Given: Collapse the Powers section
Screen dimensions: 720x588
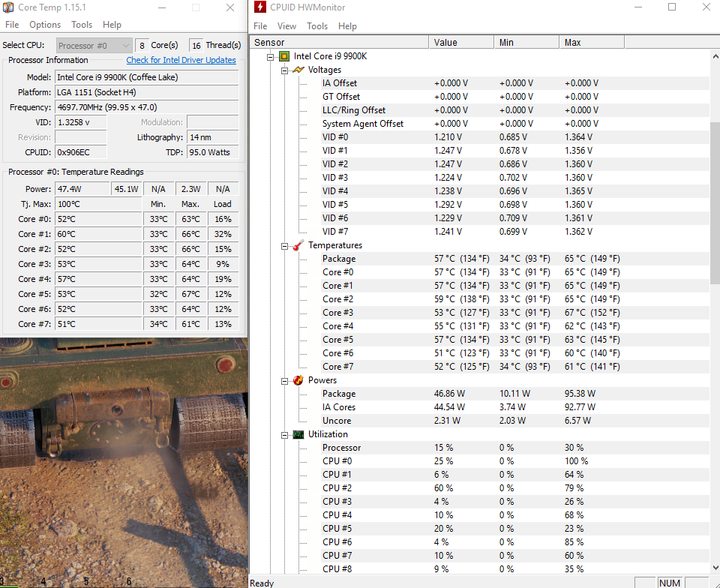Looking at the screenshot, I should pos(285,381).
